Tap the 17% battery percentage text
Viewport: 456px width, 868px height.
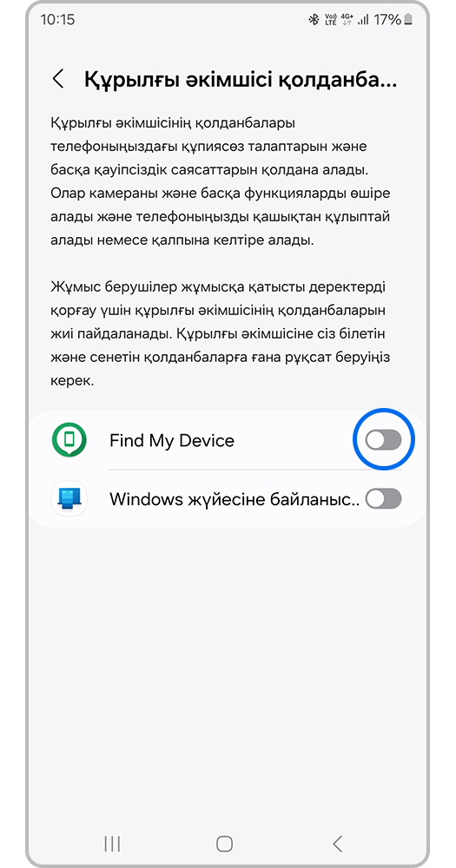click(x=387, y=20)
